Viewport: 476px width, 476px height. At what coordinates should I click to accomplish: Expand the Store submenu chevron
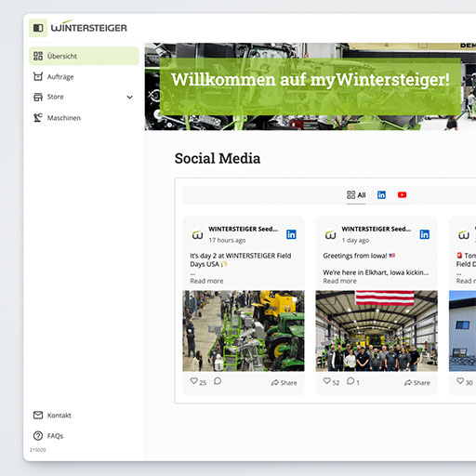click(130, 98)
